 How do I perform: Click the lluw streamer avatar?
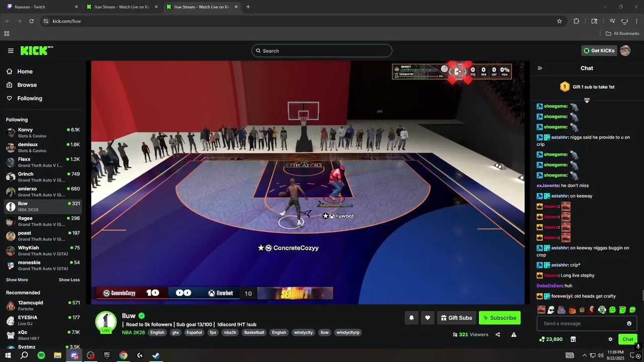(x=106, y=322)
